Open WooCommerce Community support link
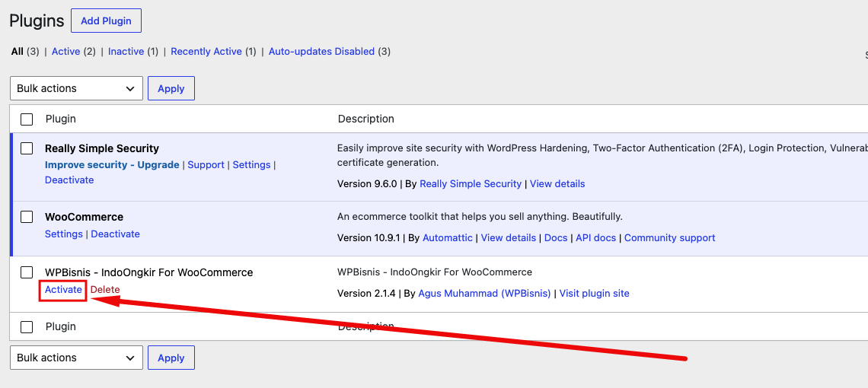Viewport: 868px width, 388px height. point(670,238)
